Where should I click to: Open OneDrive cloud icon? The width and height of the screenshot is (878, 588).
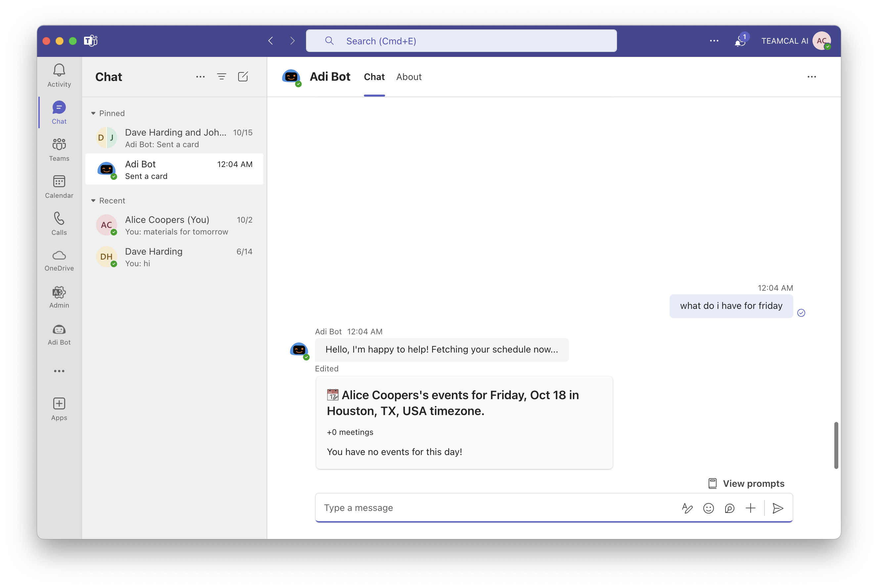59,260
